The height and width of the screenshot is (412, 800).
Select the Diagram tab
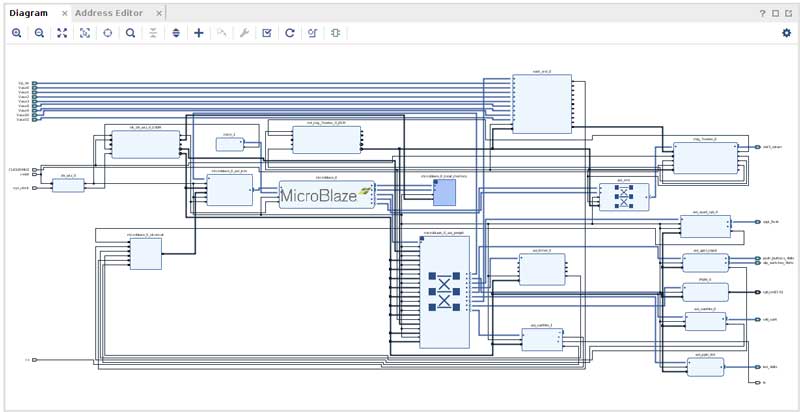pos(28,13)
